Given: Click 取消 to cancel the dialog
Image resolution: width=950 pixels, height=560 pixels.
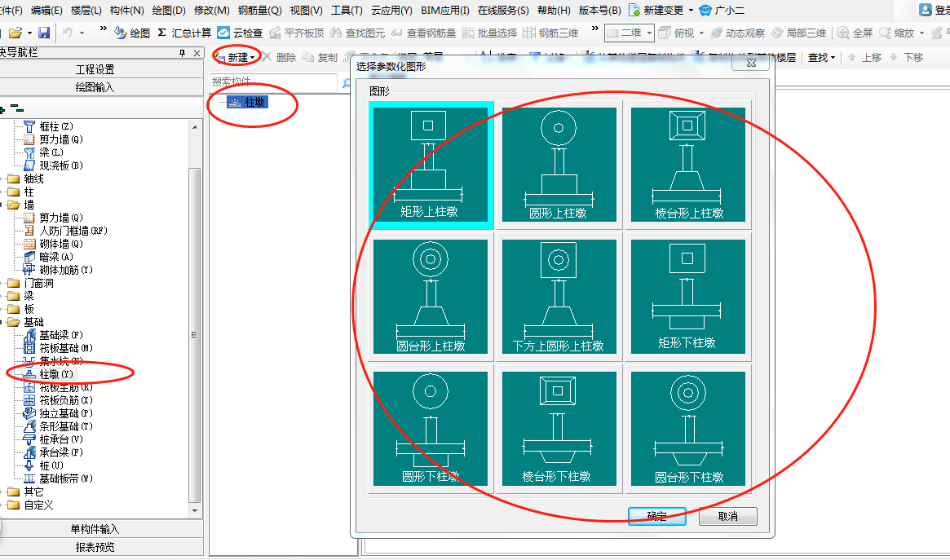Looking at the screenshot, I should pos(727,517).
